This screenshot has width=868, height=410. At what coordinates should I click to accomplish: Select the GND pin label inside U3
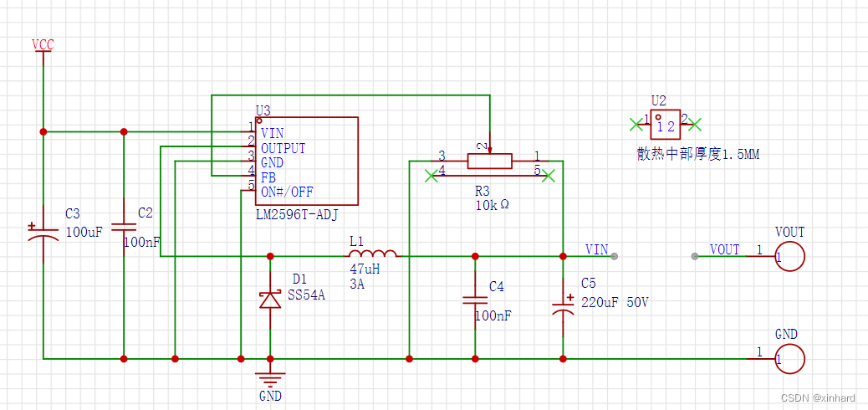click(273, 163)
